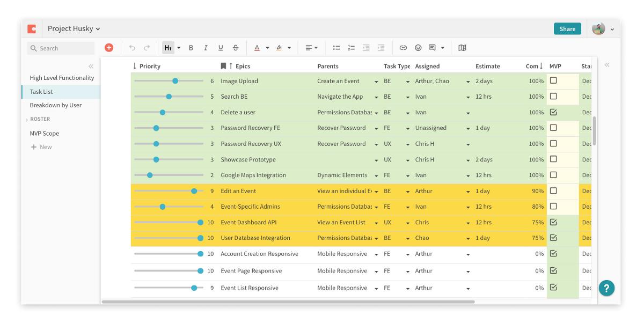Open the map-style toolbar icon

pyautogui.click(x=462, y=48)
